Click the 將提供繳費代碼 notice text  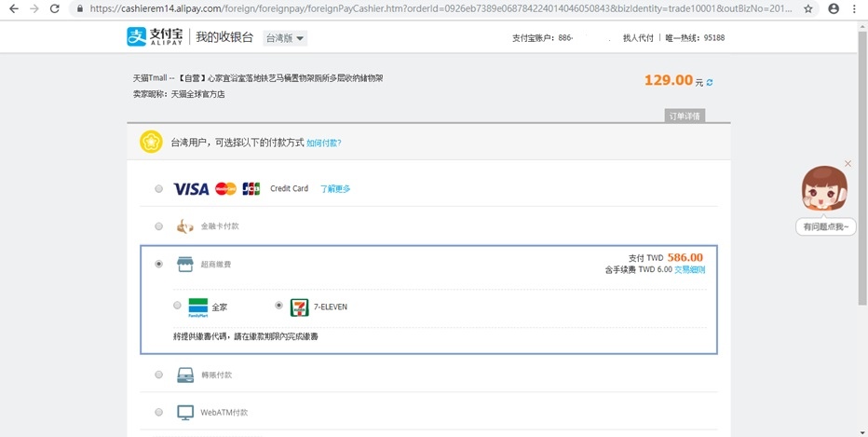(245, 336)
